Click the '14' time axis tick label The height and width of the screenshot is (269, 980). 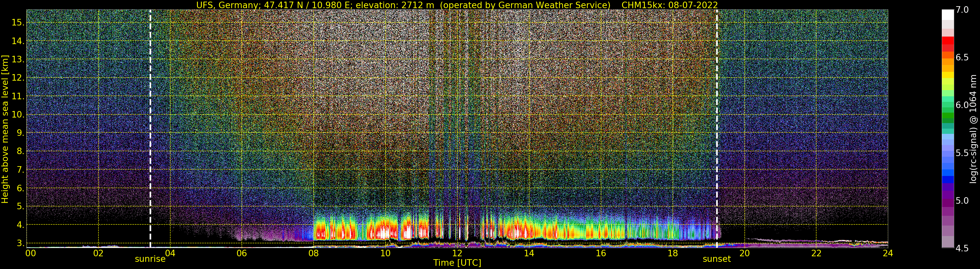point(529,253)
